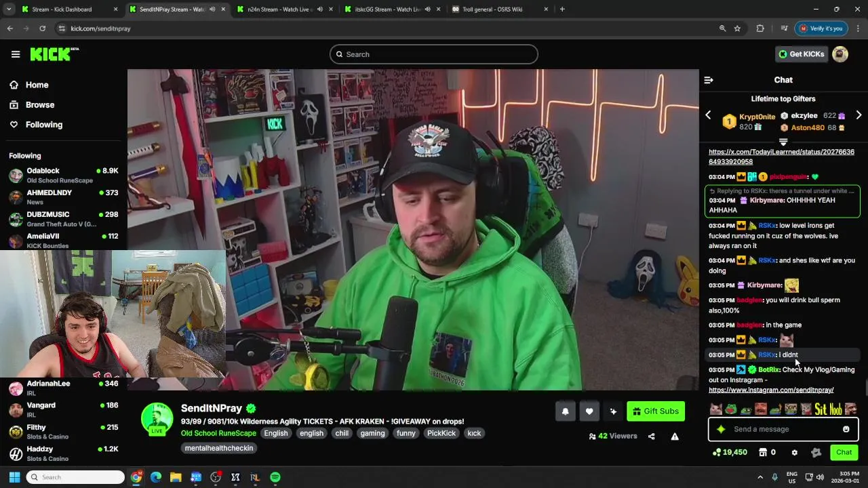
Task: Bookmark this page with star
Action: click(x=737, y=28)
